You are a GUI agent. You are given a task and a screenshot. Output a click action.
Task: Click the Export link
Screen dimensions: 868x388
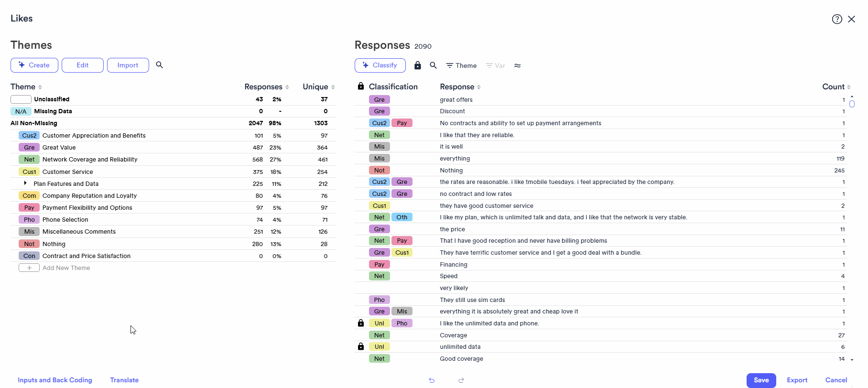click(797, 380)
